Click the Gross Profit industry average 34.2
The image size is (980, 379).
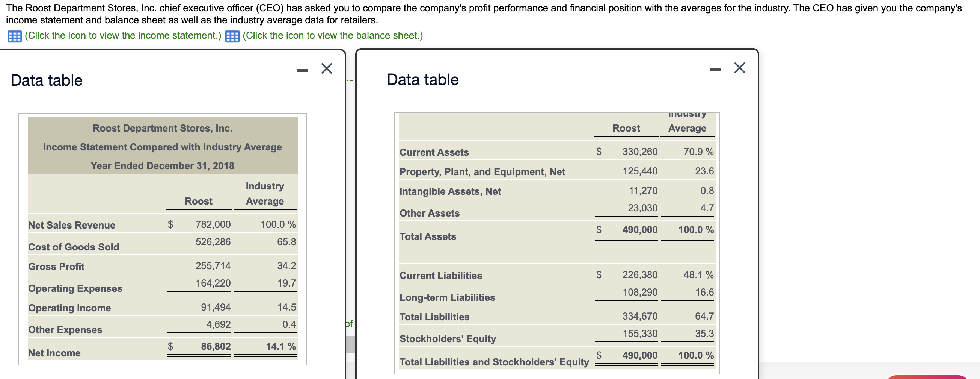[x=286, y=265]
